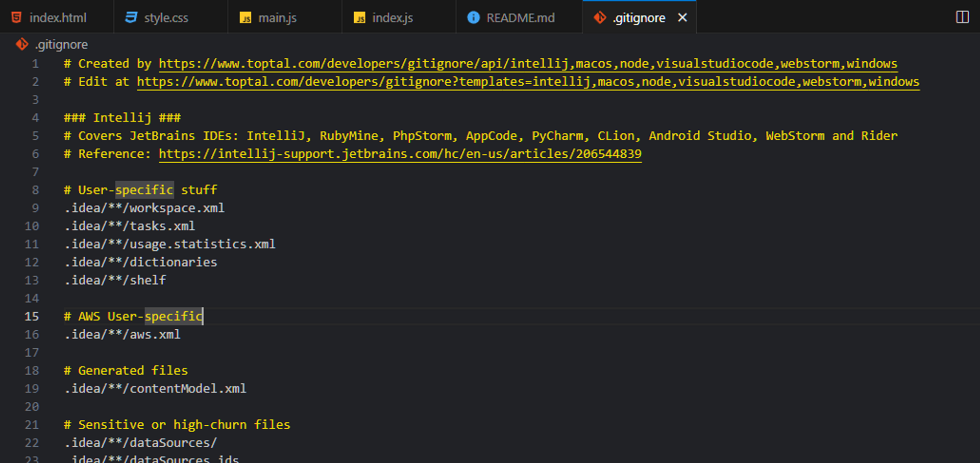Click the "# Sensitive or high-churn files" comment
980x463 pixels.
pyautogui.click(x=177, y=425)
